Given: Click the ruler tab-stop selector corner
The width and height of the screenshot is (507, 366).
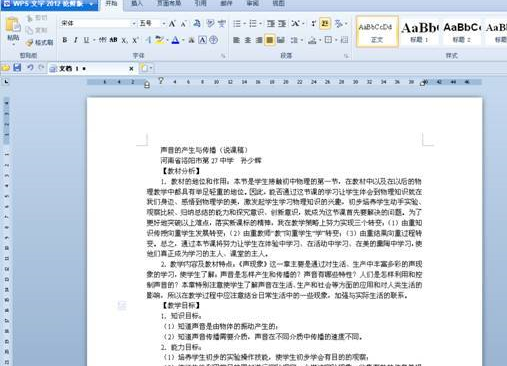Looking at the screenshot, I should tap(6, 82).
